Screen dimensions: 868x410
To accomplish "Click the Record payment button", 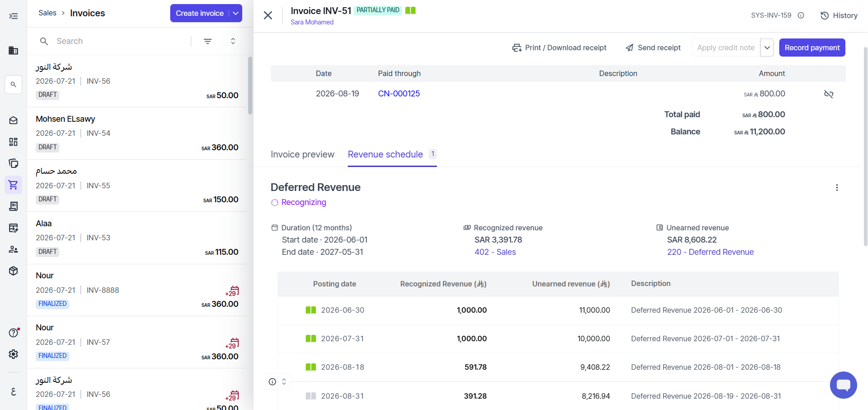I will [x=812, y=48].
